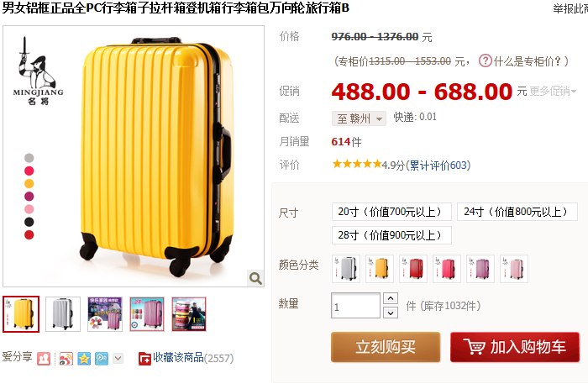
Task: Share via the QQ Zone star icon
Action: (x=84, y=359)
